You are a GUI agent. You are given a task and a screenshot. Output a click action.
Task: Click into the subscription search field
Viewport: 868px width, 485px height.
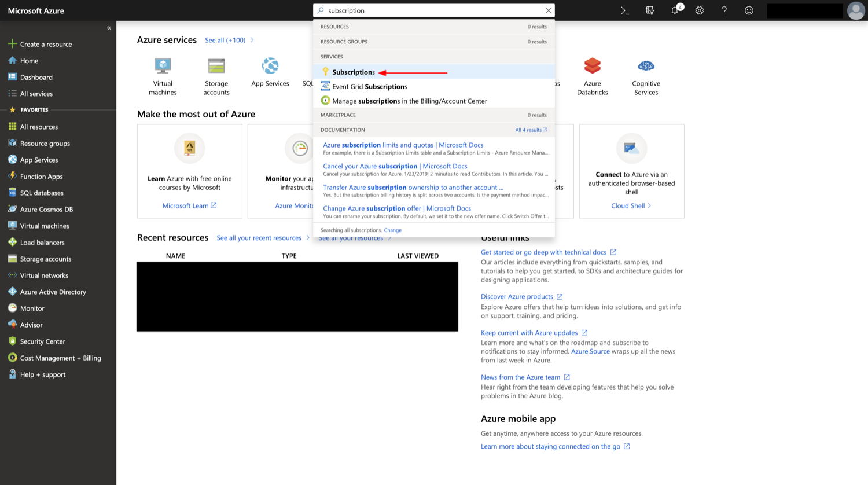click(x=434, y=10)
